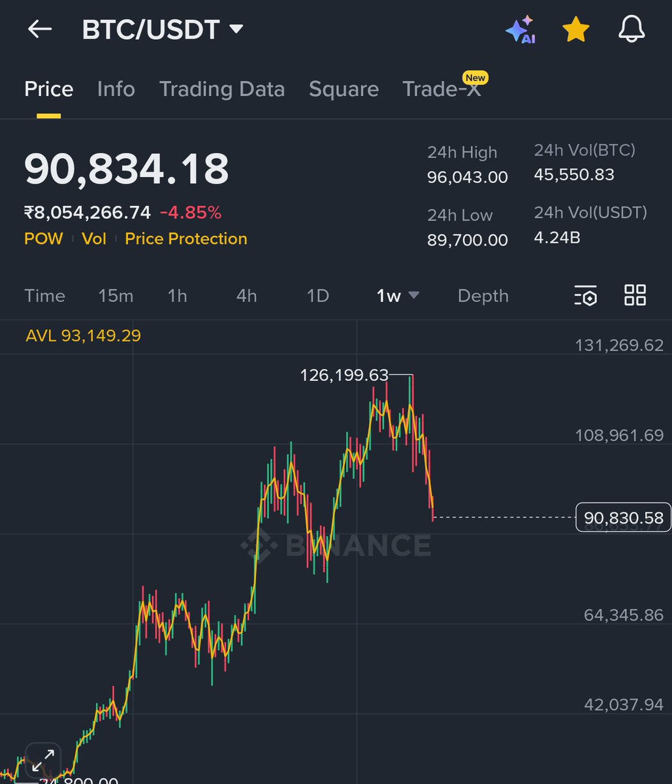This screenshot has width=672, height=784.
Task: Tap the 42,037.94 axis label
Action: 624,704
